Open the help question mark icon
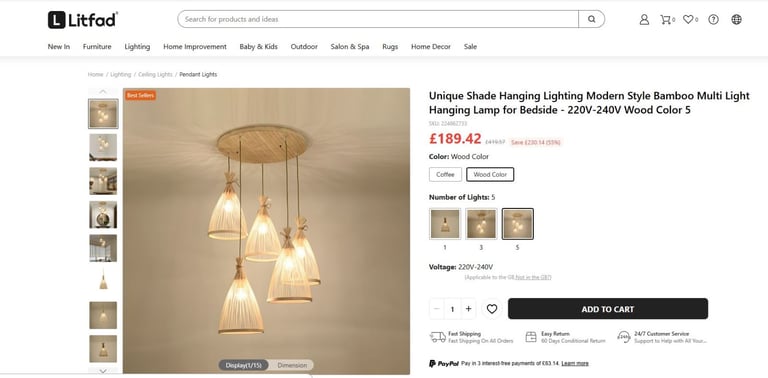This screenshot has width=768, height=378. pos(714,20)
